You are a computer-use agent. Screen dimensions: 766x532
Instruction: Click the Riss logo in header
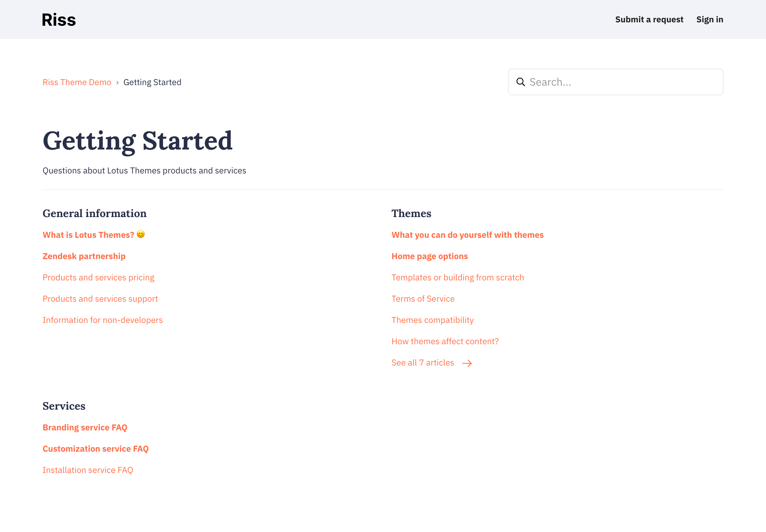[x=59, y=20]
